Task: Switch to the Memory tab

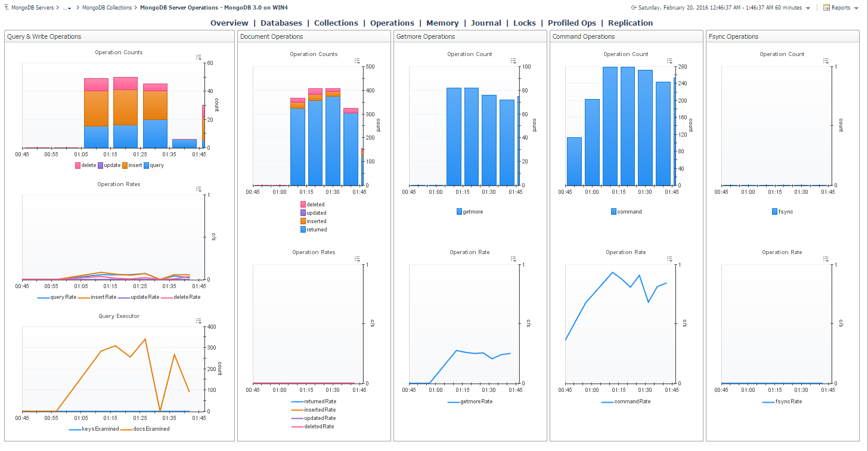Action: pos(442,23)
